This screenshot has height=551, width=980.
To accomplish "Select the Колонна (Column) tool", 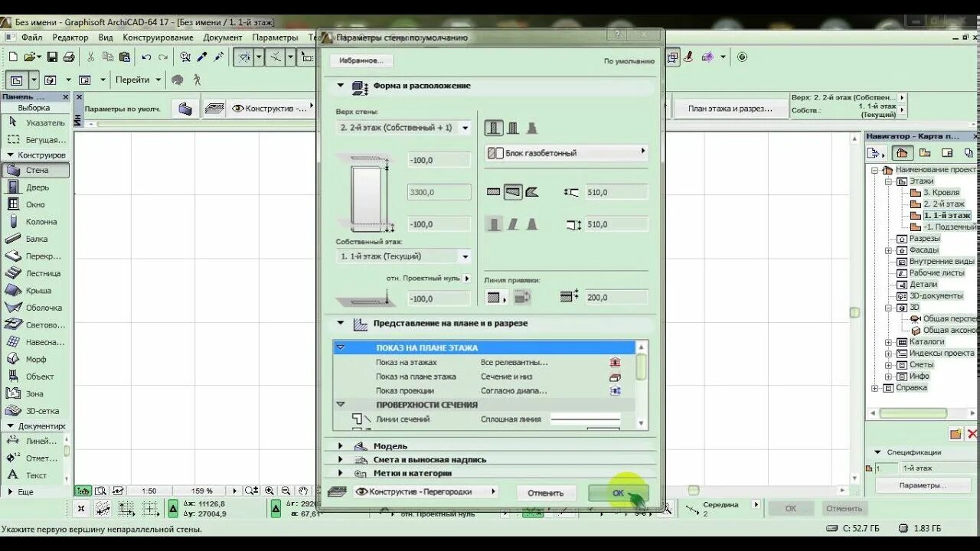I will (x=35, y=222).
